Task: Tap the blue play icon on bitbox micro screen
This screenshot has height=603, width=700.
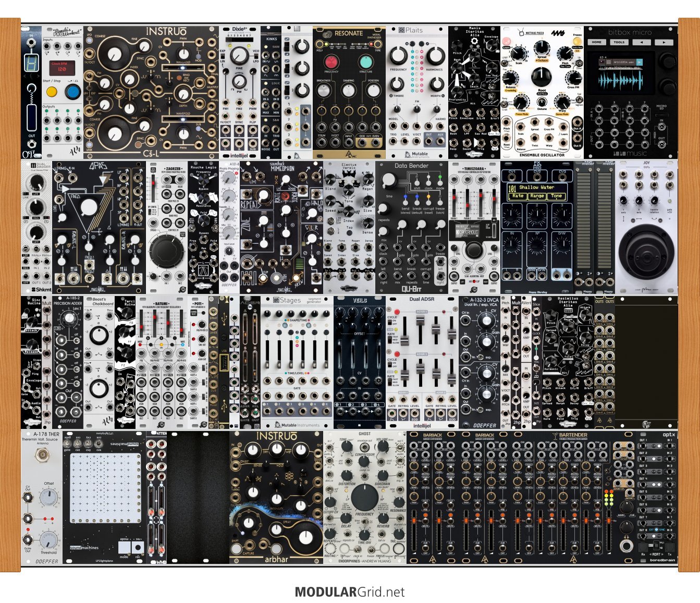Action: [x=640, y=63]
